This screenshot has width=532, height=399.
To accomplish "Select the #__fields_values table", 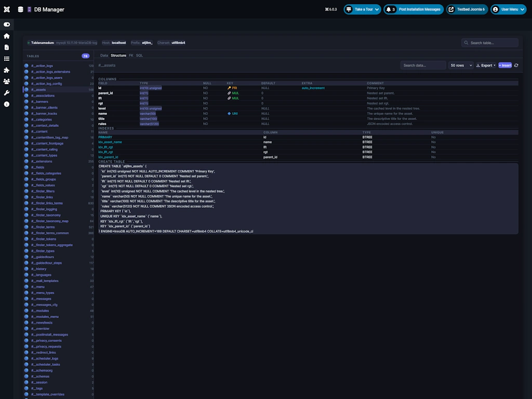I will (x=58, y=185).
